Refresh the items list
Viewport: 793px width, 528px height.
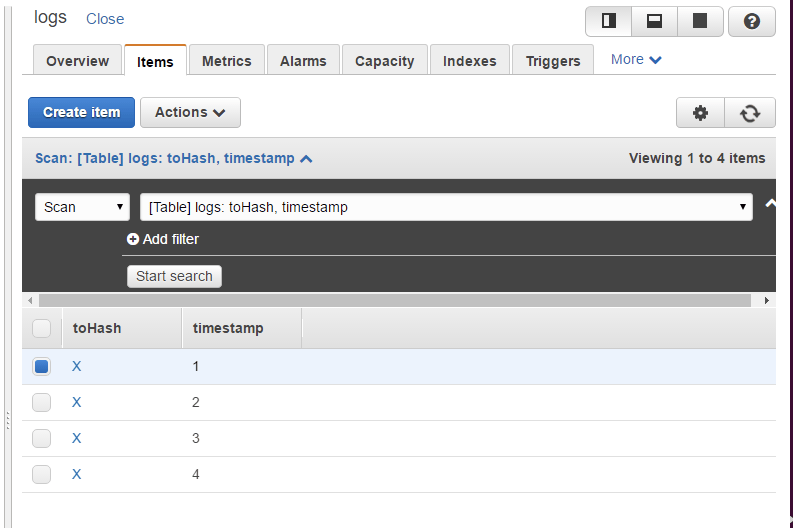tap(750, 113)
